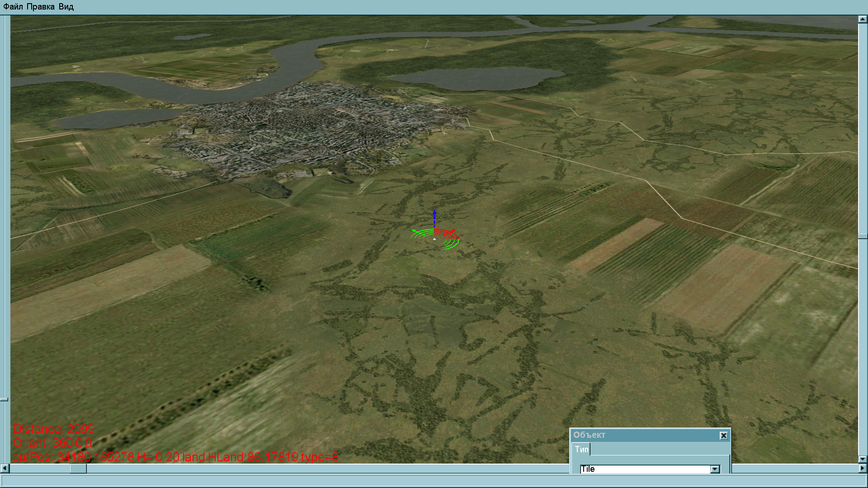This screenshot has width=868, height=488.
Task: Click the left arrow of bottom scrollbar
Action: point(5,468)
